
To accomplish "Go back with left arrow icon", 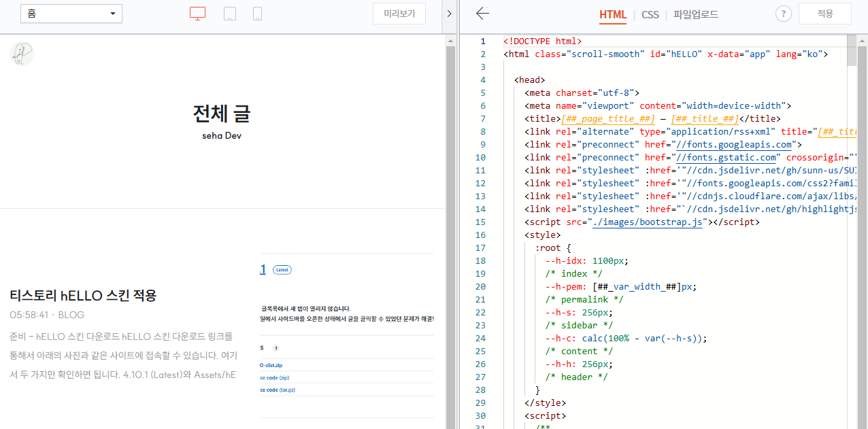I will coord(482,14).
